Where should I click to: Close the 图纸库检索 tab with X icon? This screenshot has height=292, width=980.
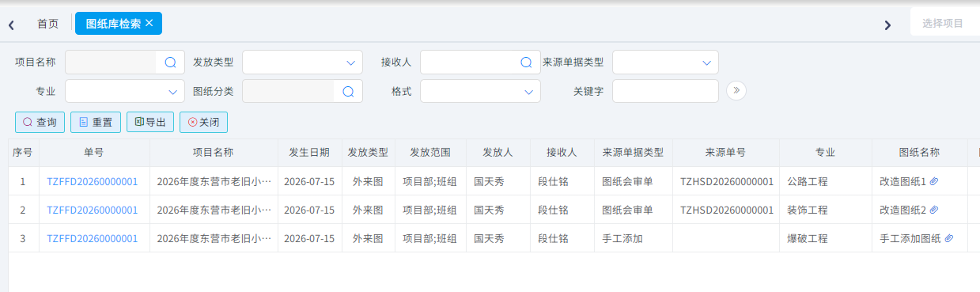point(149,23)
